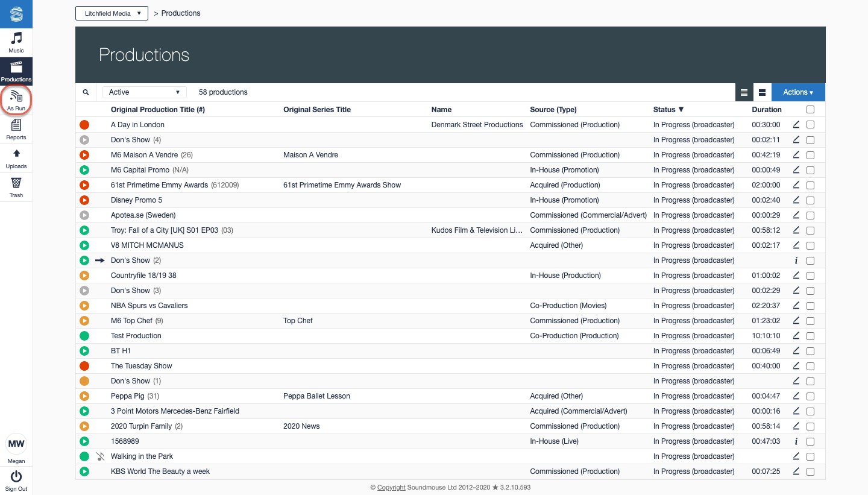Edit pencil for Countryfile 18/19 38
Viewport: 868px width, 495px height.
coord(796,276)
